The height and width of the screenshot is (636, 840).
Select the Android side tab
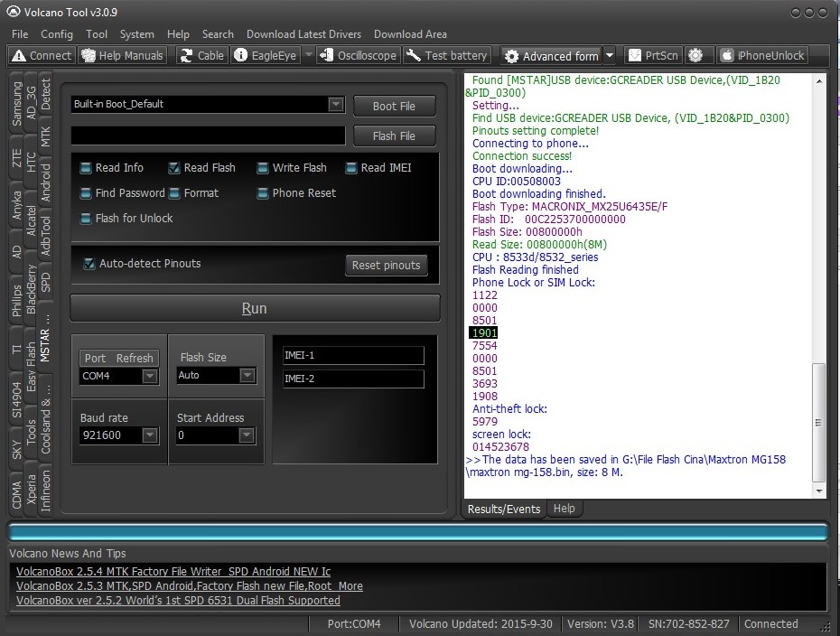coord(45,182)
